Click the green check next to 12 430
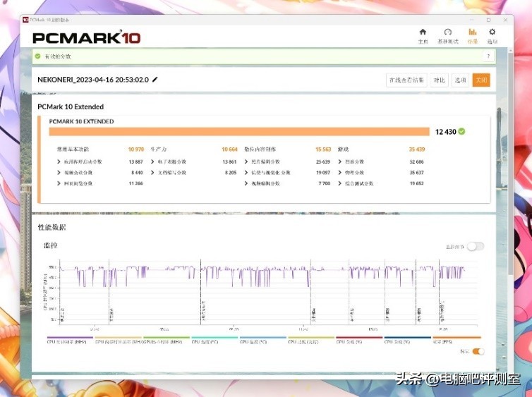532x397 pixels. 461,131
